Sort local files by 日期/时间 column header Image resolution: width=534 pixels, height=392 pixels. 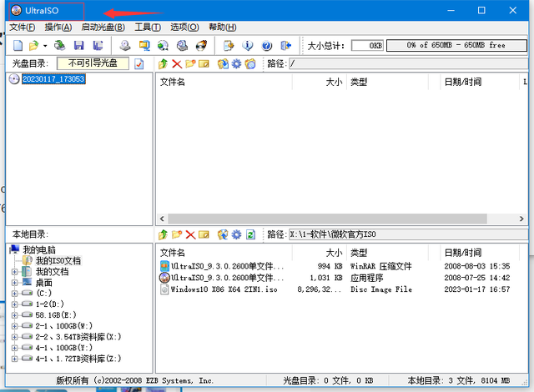(462, 253)
